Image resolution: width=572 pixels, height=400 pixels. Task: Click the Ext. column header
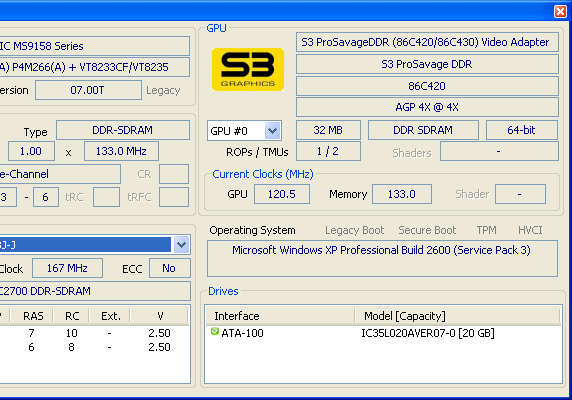pyautogui.click(x=111, y=316)
